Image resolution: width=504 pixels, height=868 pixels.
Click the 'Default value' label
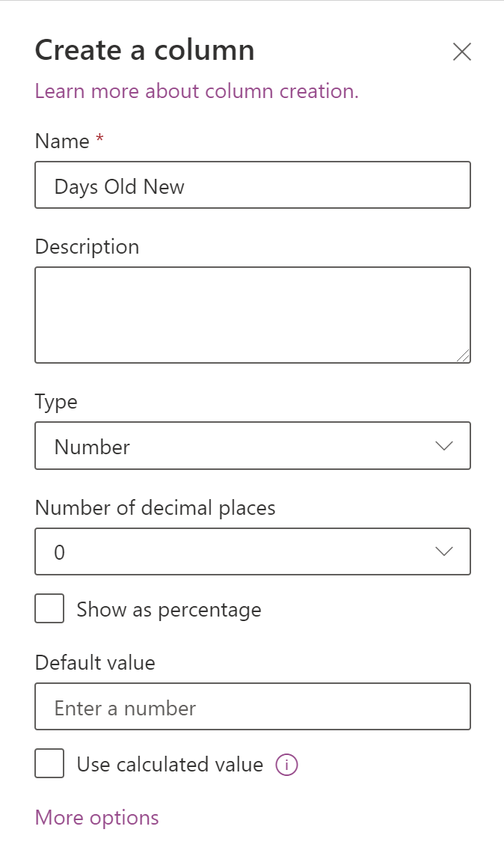click(x=95, y=662)
